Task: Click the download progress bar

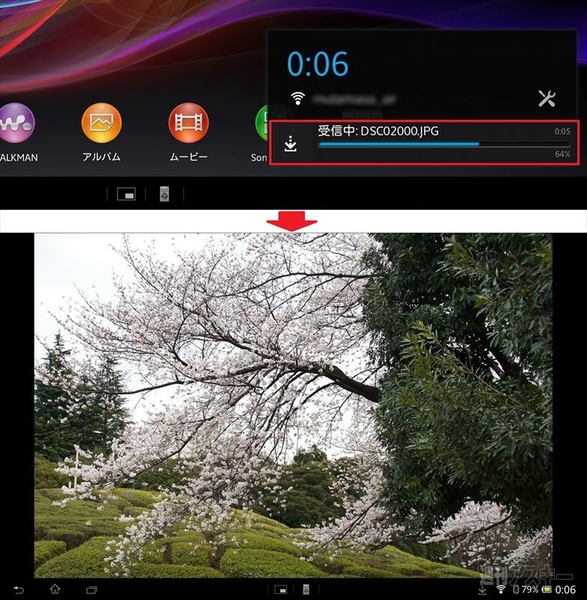Action: pos(444,145)
